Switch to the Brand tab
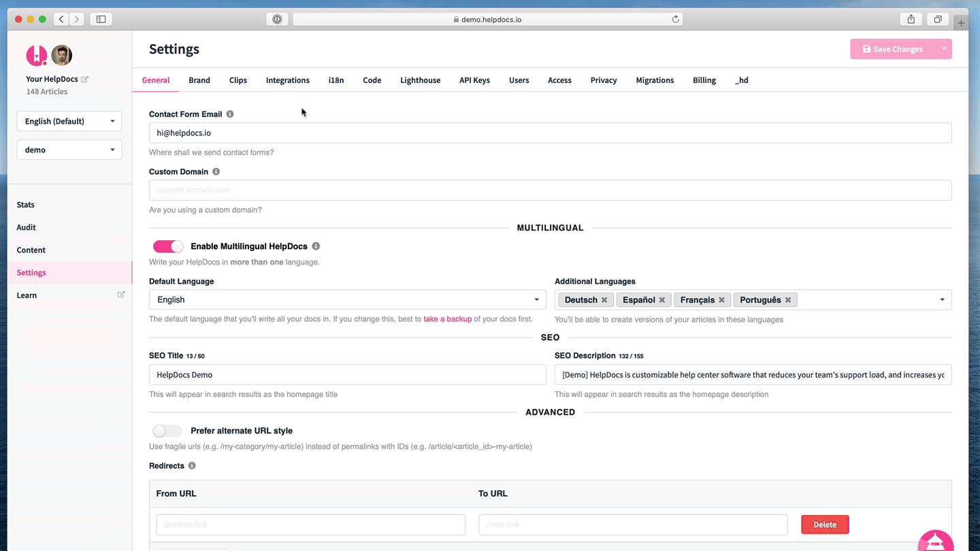 point(199,80)
